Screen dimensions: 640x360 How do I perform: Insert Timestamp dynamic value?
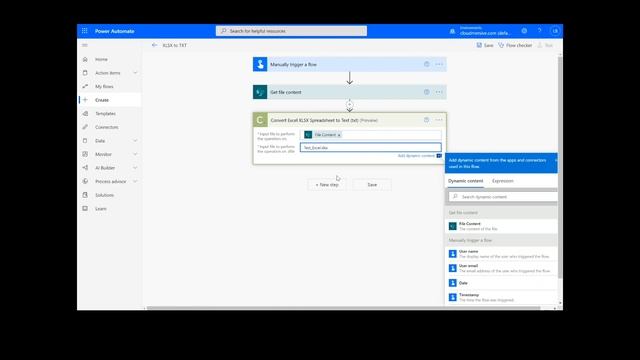(501, 297)
